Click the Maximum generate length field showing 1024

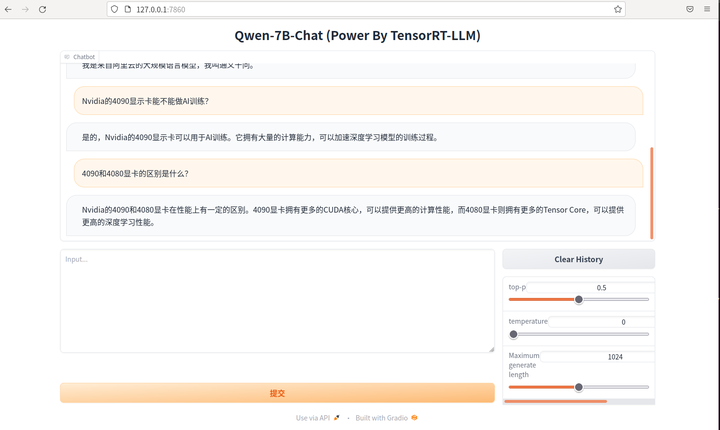click(x=597, y=357)
